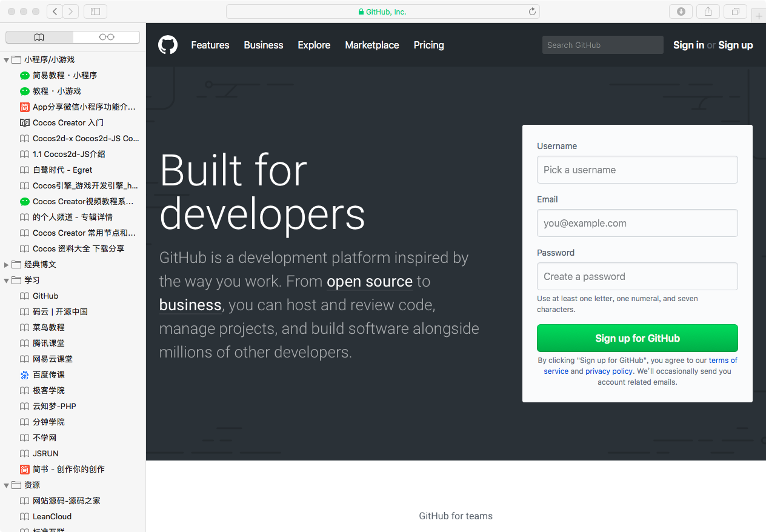The height and width of the screenshot is (532, 766).
Task: Expand the 经典博文 bookmark folder
Action: tap(7, 265)
